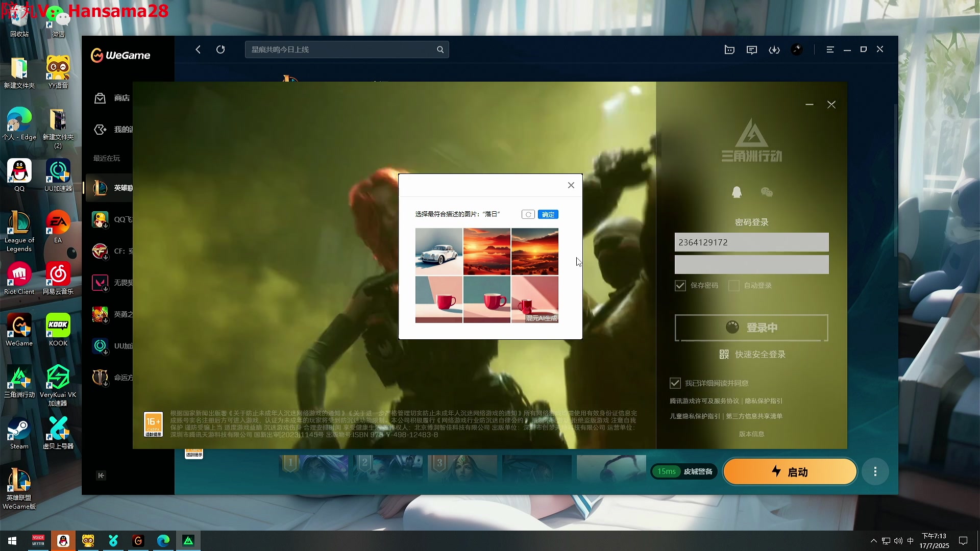Open the WeGame gift box icon

tap(729, 49)
